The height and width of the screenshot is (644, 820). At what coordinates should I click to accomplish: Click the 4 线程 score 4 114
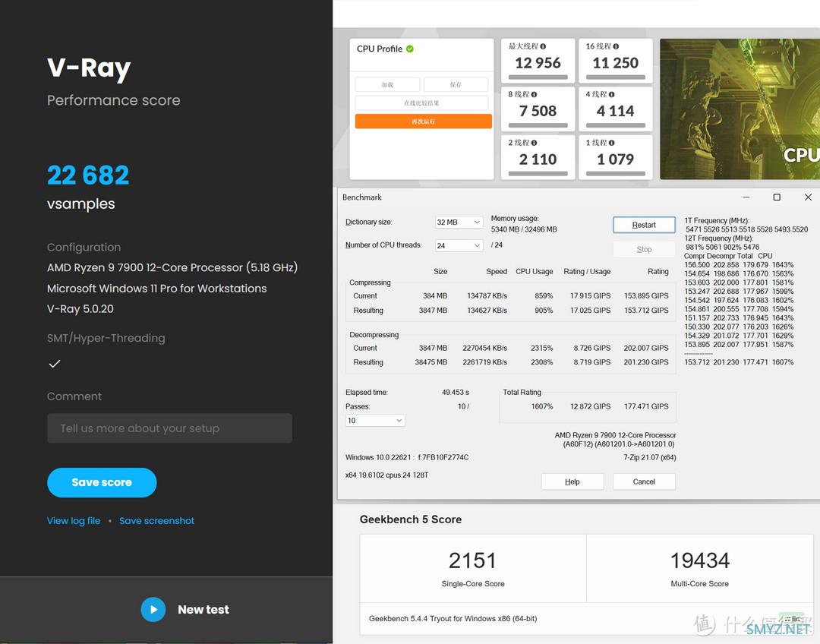pos(616,111)
